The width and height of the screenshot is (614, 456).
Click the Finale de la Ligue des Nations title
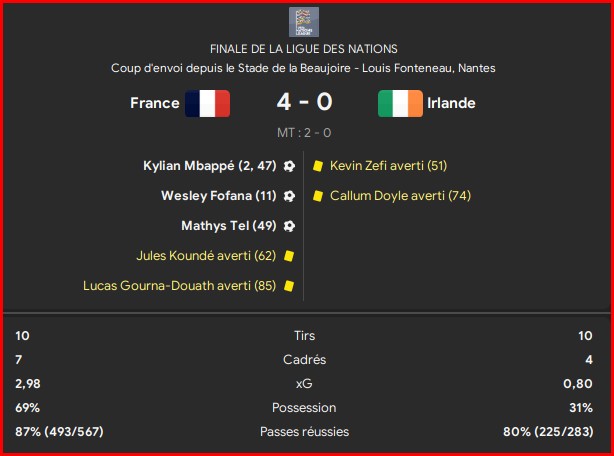[304, 49]
